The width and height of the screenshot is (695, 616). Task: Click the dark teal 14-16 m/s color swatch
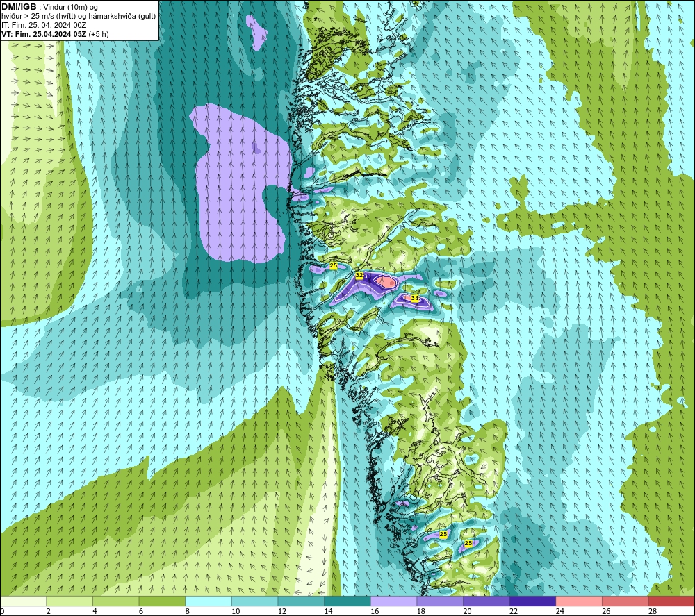click(x=347, y=601)
